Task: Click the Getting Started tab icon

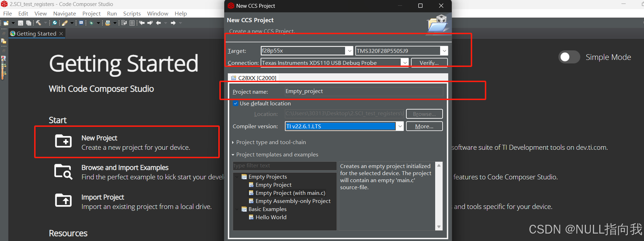Action: coord(13,33)
